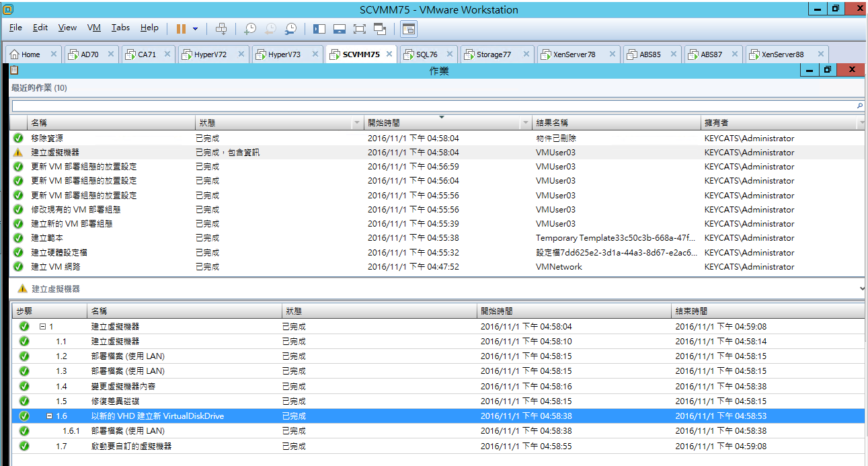
Task: Click the 作業 window clipboard icon
Action: (x=14, y=70)
